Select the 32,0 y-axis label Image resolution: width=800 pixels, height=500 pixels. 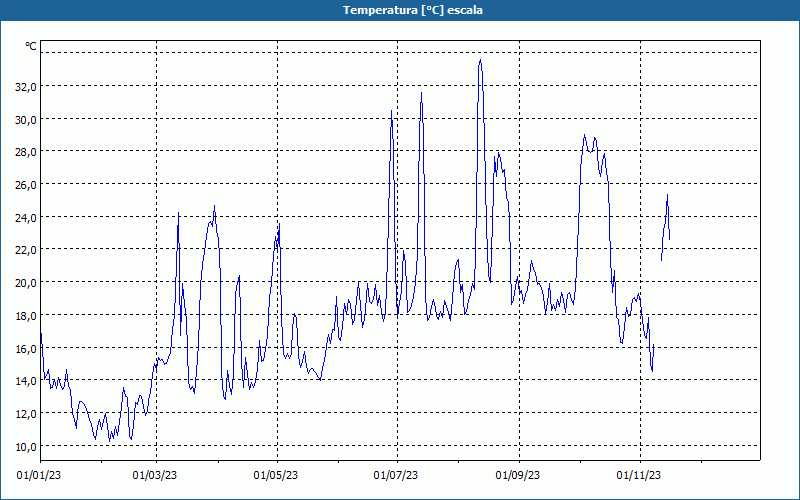(26, 87)
